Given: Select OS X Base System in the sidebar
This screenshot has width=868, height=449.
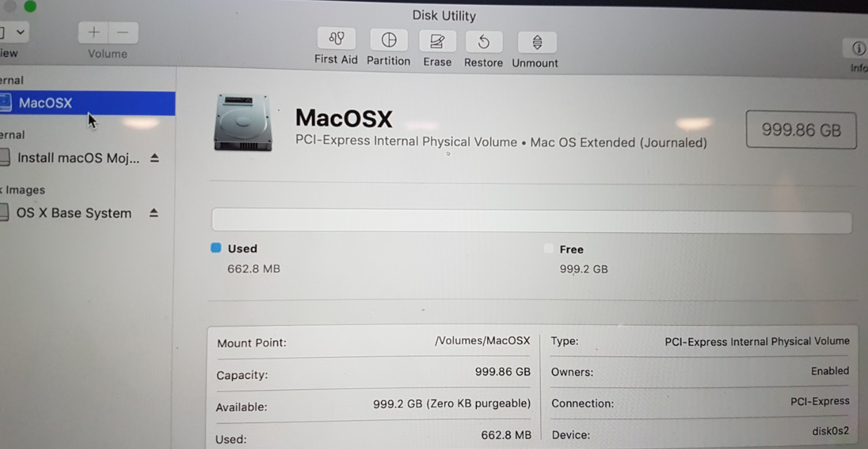Looking at the screenshot, I should 74,213.
